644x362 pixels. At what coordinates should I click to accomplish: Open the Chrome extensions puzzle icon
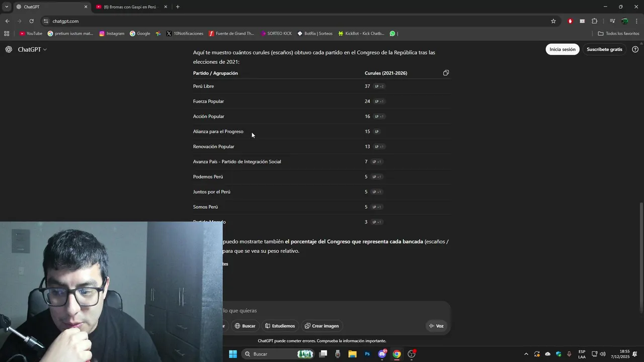click(x=595, y=21)
